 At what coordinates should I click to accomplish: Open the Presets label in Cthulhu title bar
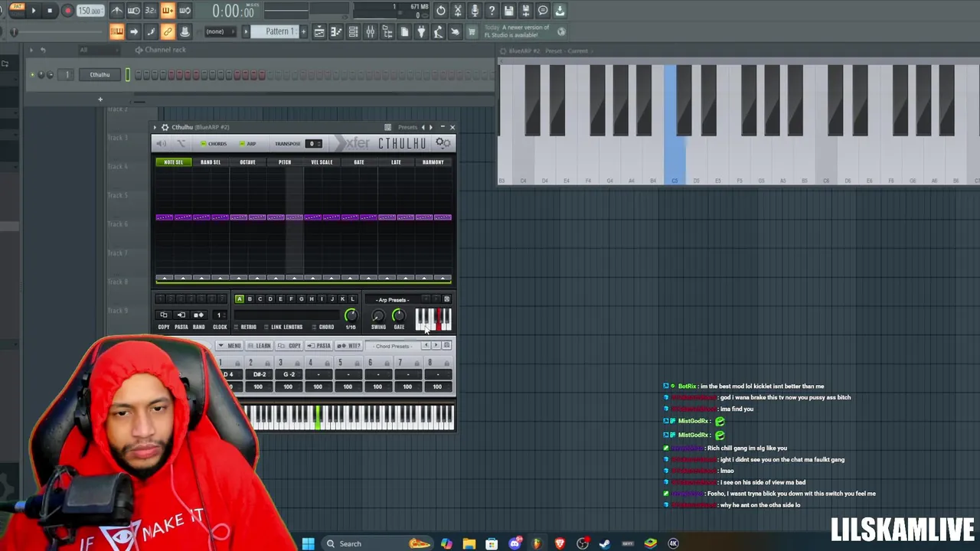coord(407,127)
